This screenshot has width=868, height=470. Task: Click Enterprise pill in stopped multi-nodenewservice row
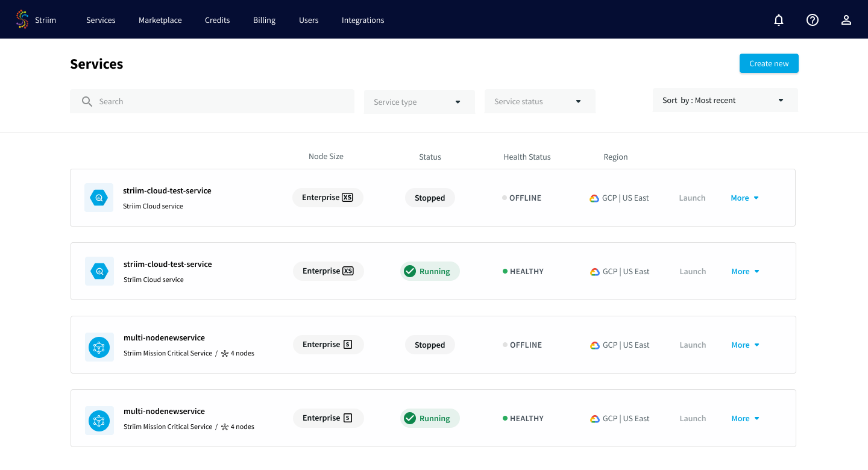(329, 345)
